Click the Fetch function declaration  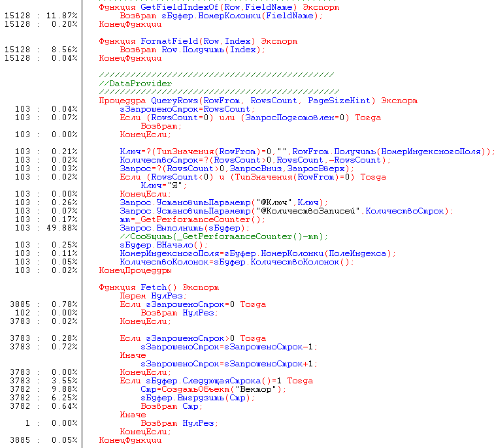click(x=159, y=287)
